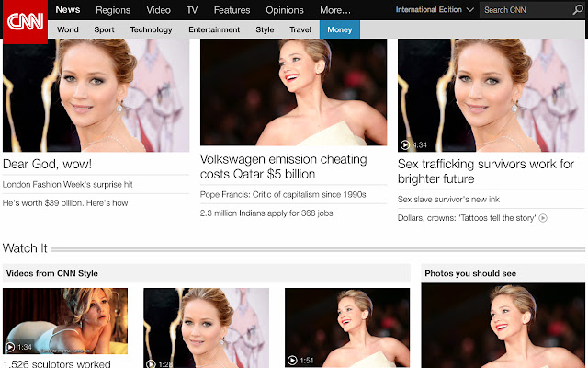Select the Money tab
The width and height of the screenshot is (588, 368).
pos(339,29)
